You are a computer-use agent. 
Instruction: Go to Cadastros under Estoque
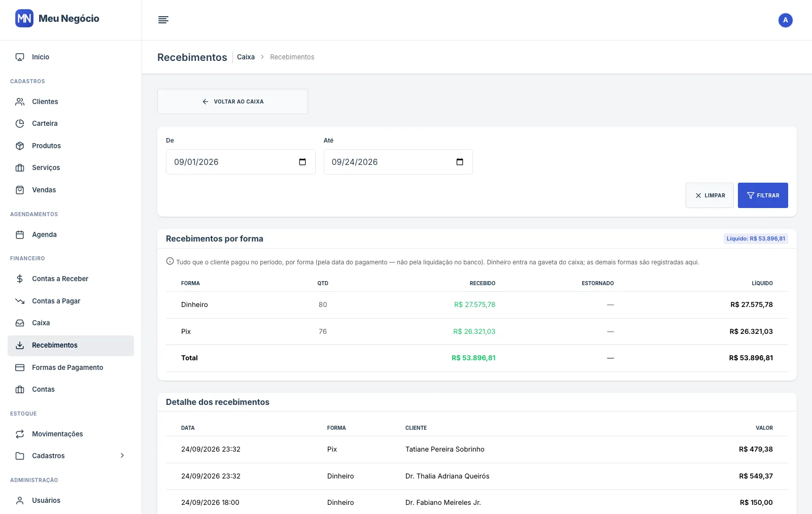pyautogui.click(x=71, y=456)
